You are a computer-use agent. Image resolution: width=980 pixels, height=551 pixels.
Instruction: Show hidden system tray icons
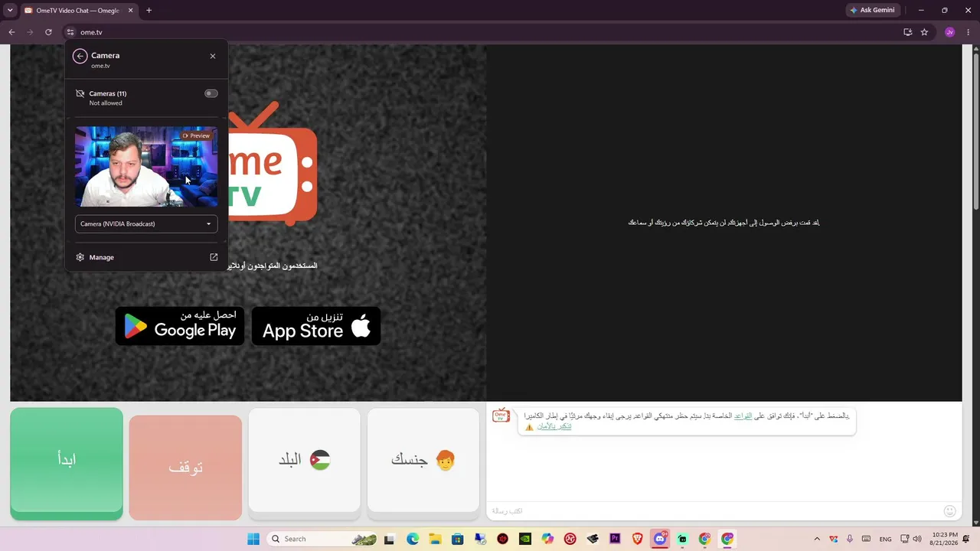pos(817,539)
